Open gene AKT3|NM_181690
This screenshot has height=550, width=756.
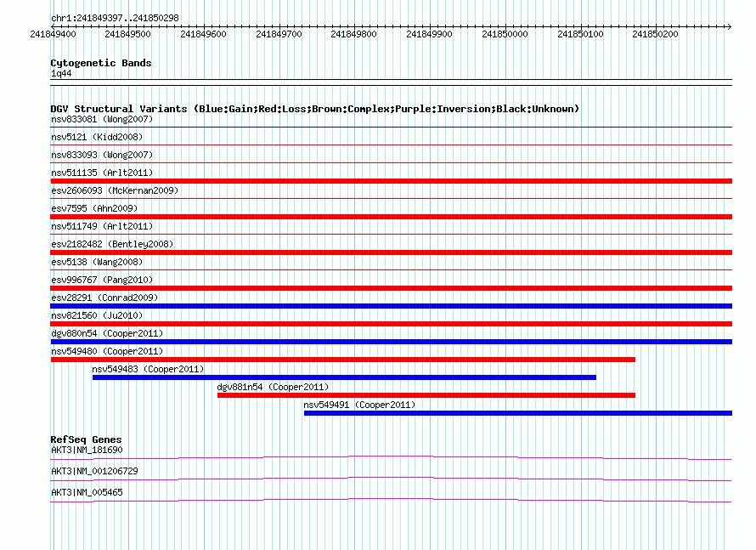87,451
